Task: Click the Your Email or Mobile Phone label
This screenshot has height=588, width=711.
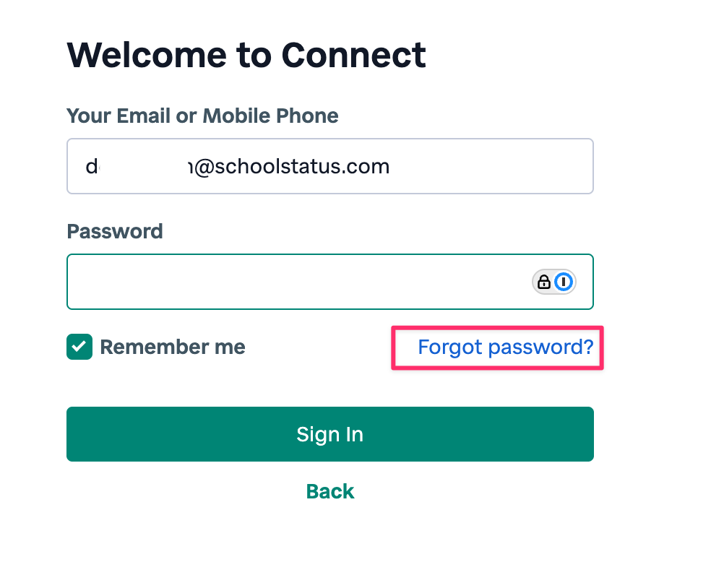Action: click(202, 116)
